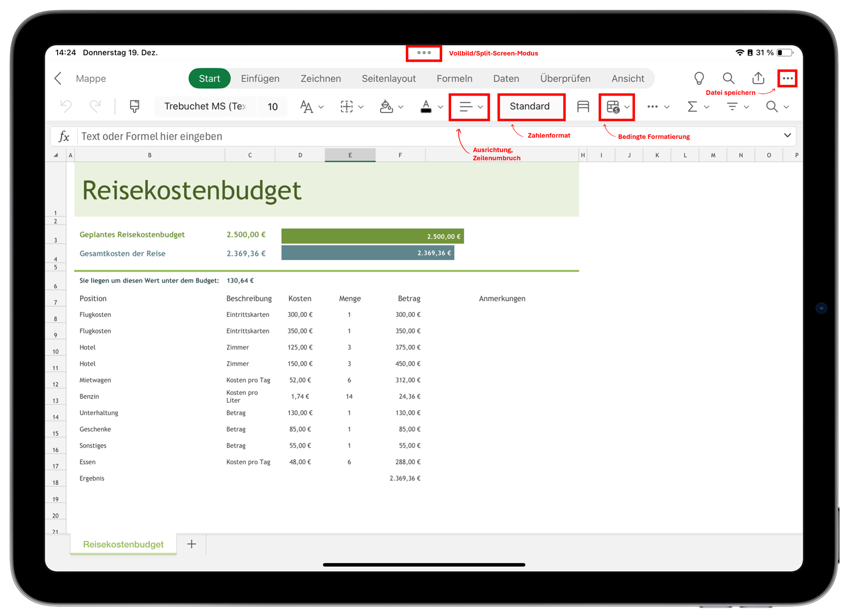The image size is (848, 616).
Task: Open the Formeln ribbon tab
Action: (454, 79)
